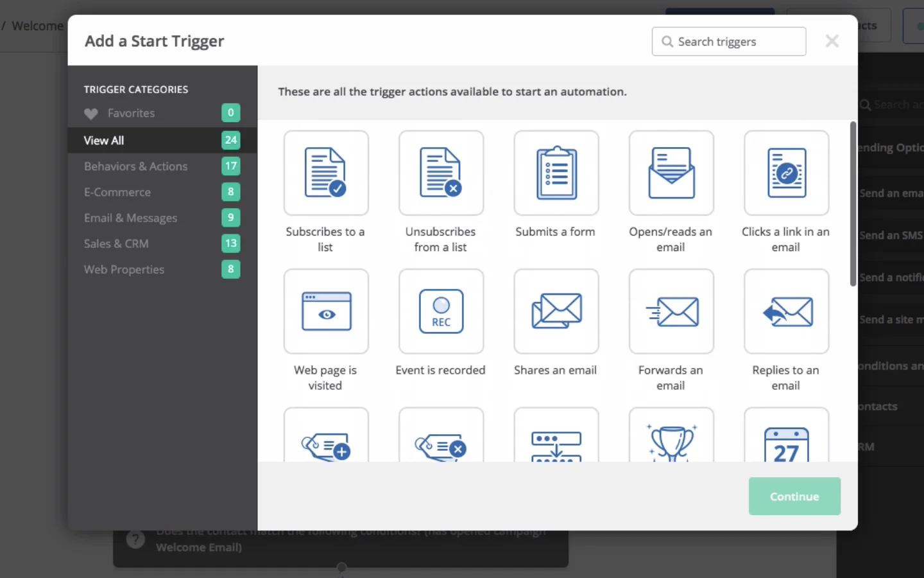Filter by Behaviors & Actions category

point(162,166)
